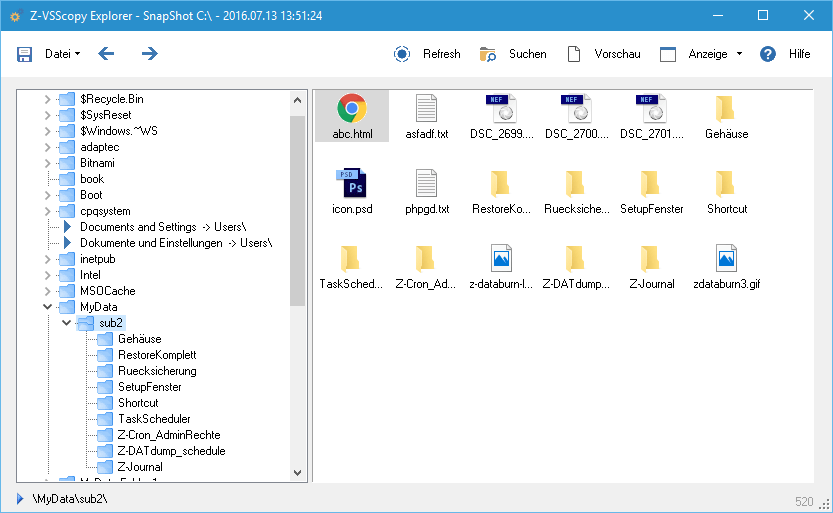The height and width of the screenshot is (513, 833).
Task: Select the DSC_2699 NEF image file
Action: (x=502, y=116)
